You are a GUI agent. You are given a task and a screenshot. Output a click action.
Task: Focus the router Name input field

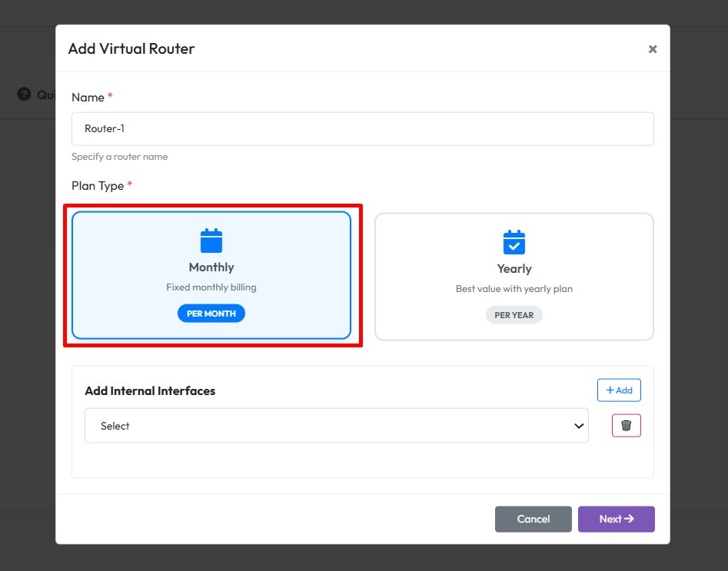click(362, 129)
